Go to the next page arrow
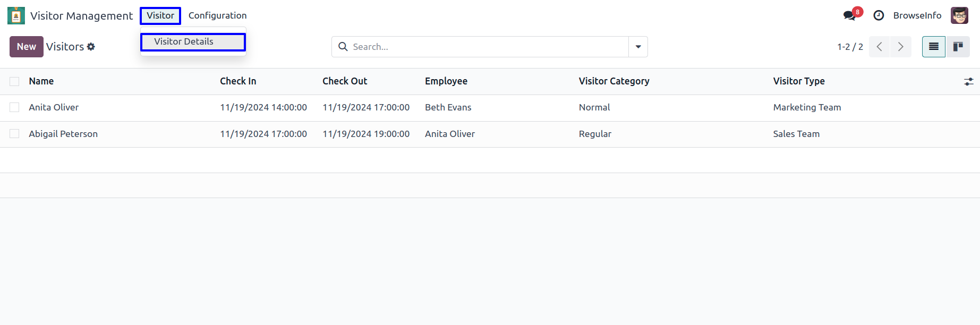980x325 pixels. pos(900,47)
